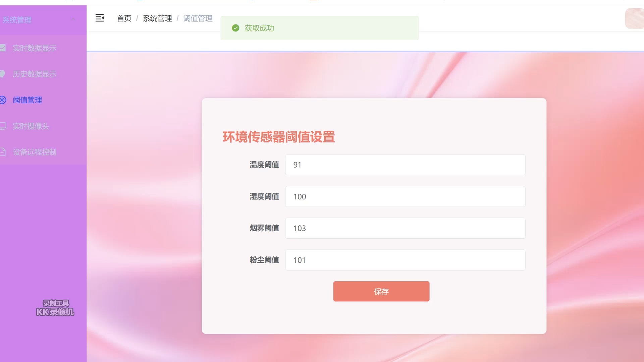
Task: Click the 历史数据显示 sidebar icon
Action: 4,74
